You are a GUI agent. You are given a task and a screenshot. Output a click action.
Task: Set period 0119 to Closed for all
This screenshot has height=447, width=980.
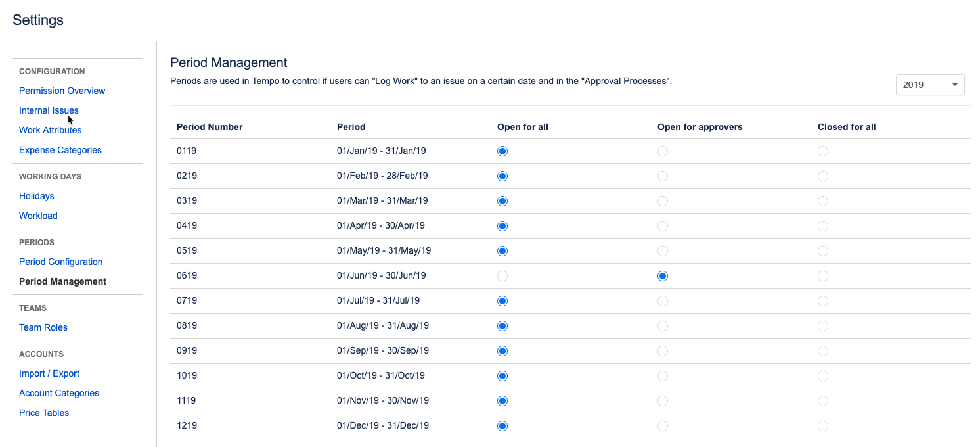823,151
